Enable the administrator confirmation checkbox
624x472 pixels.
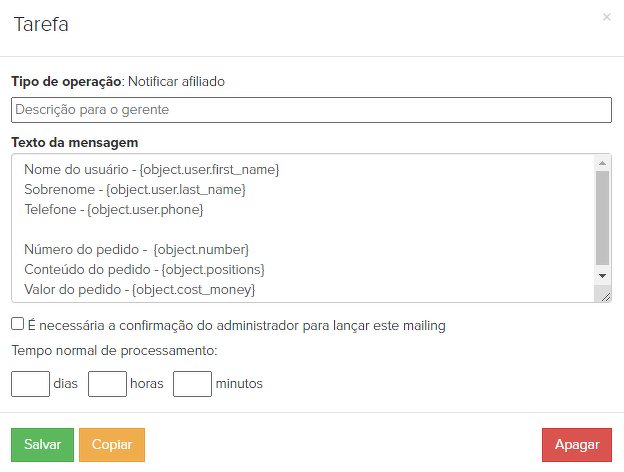(18, 324)
